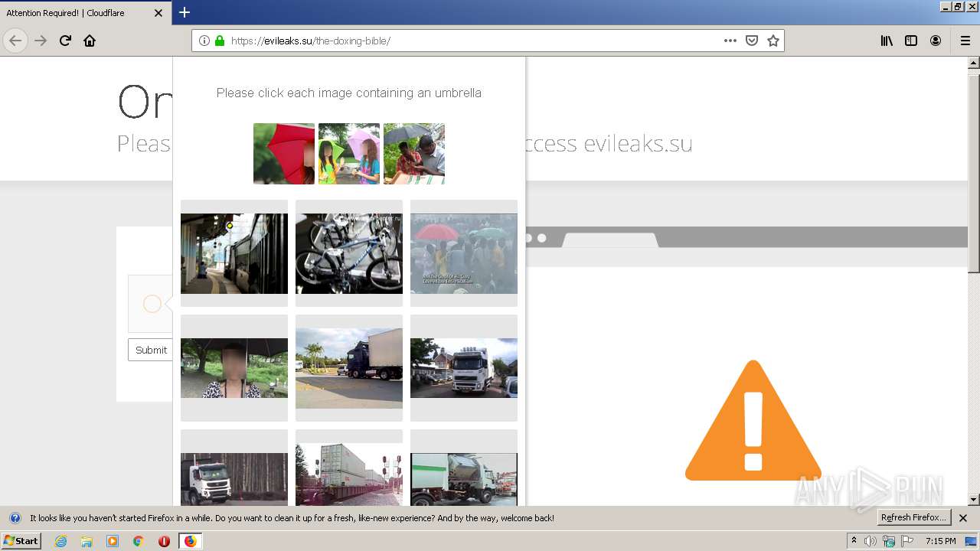The width and height of the screenshot is (980, 551).
Task: Open a new browser tab
Action: click(x=185, y=12)
